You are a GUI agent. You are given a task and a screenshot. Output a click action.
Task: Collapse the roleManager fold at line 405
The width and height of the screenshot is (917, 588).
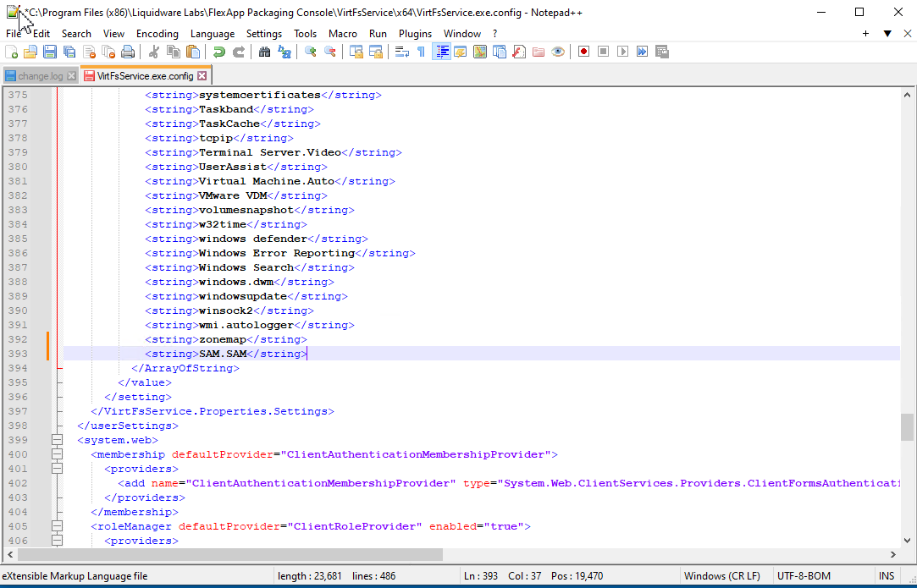click(57, 525)
